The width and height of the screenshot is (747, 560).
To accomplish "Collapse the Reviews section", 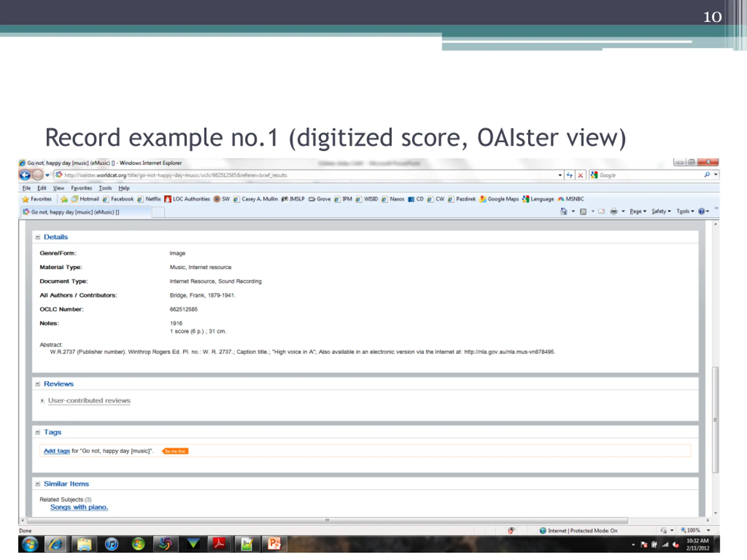I will pyautogui.click(x=37, y=384).
